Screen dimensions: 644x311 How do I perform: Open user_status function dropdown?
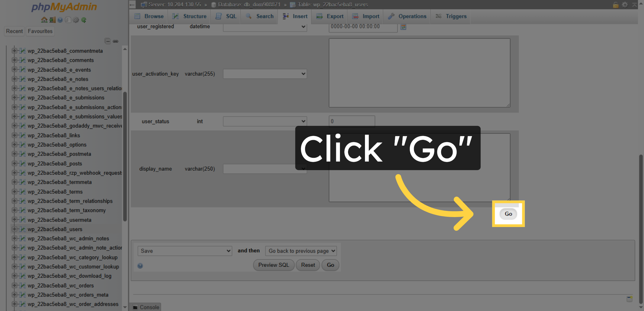pyautogui.click(x=265, y=121)
